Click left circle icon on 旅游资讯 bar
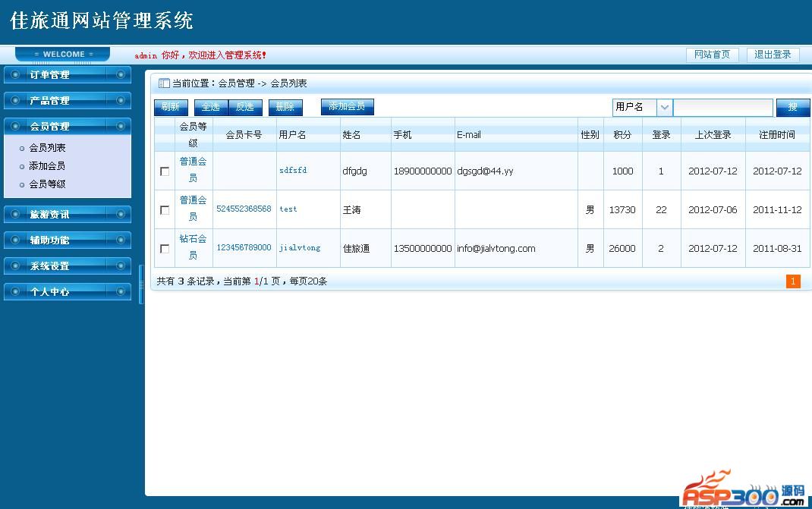Screen dimensions: 812x509 [15, 214]
